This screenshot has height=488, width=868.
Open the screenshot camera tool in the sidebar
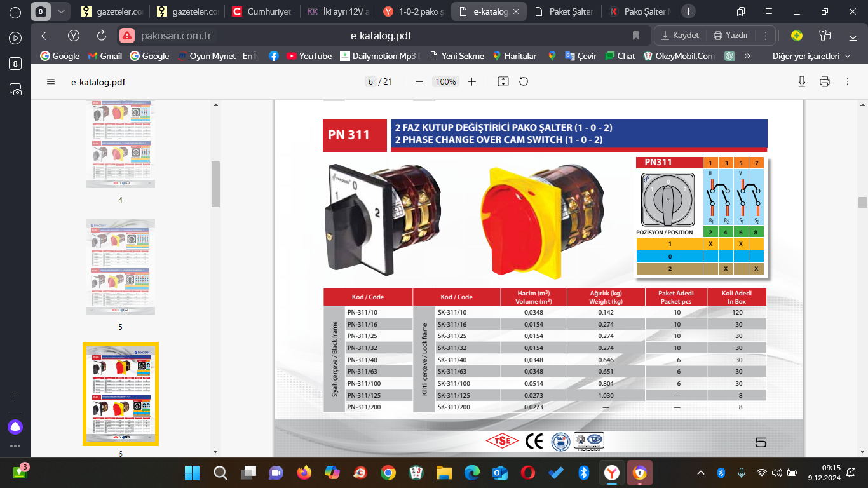tap(16, 90)
